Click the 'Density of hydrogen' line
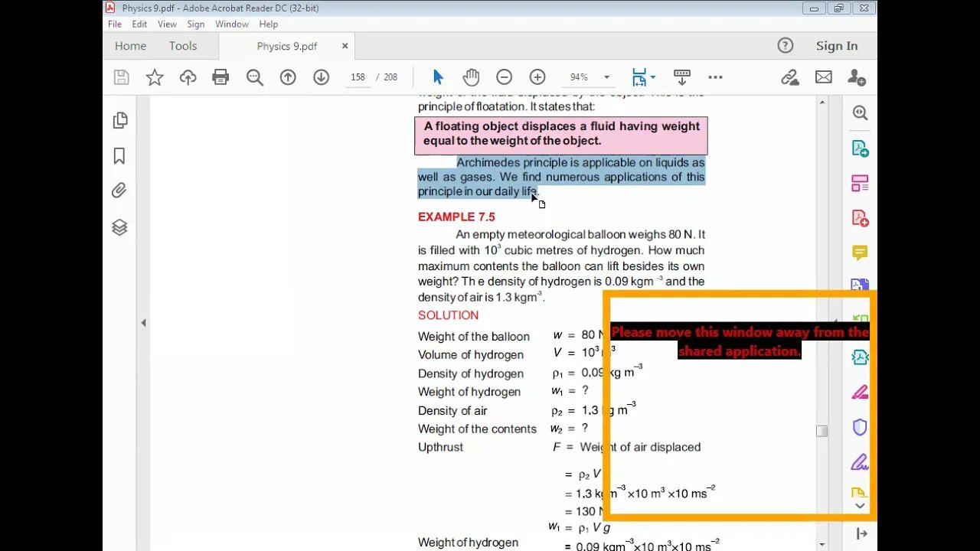The image size is (980, 551). click(471, 373)
